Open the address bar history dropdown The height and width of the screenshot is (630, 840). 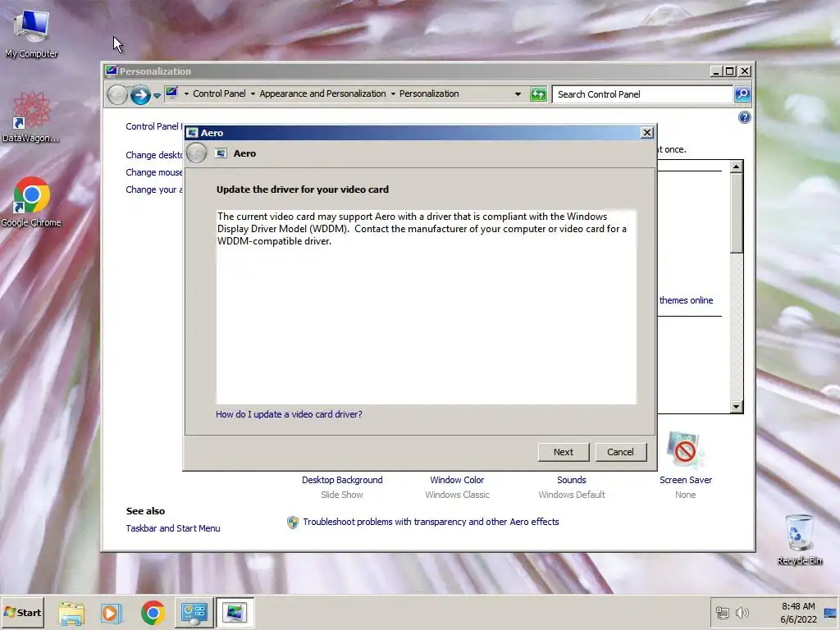coord(518,94)
